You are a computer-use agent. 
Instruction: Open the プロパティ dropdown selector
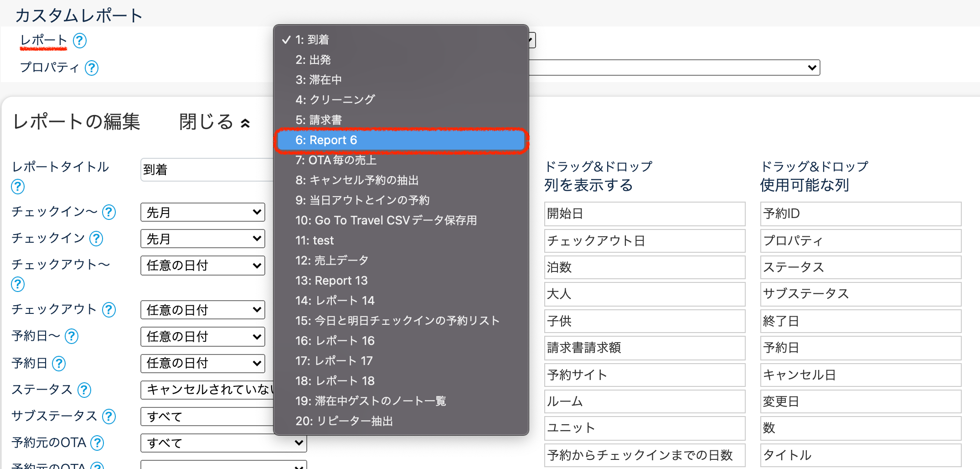[x=675, y=68]
